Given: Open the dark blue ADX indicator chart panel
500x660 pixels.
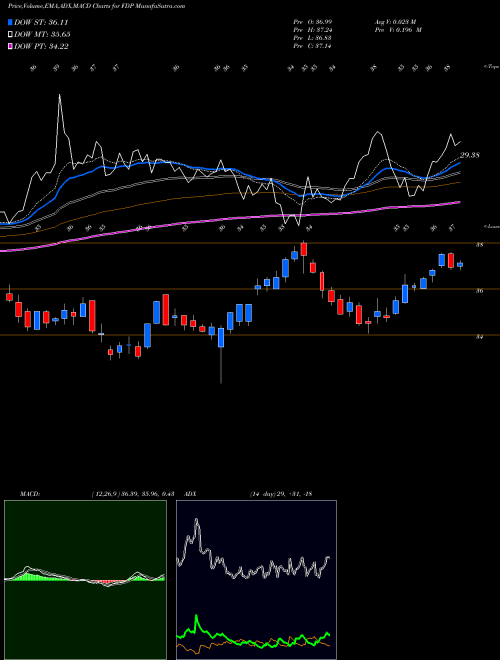Looking at the screenshot, I should click(x=256, y=580).
